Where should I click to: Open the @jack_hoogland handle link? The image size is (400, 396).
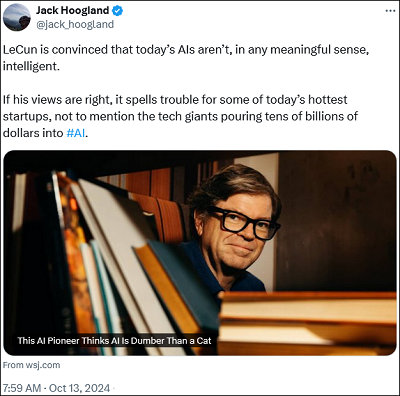75,25
